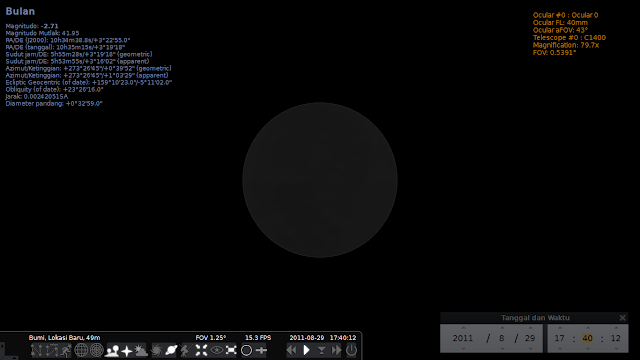Decrease hour 17 with down arrow

coord(560,348)
